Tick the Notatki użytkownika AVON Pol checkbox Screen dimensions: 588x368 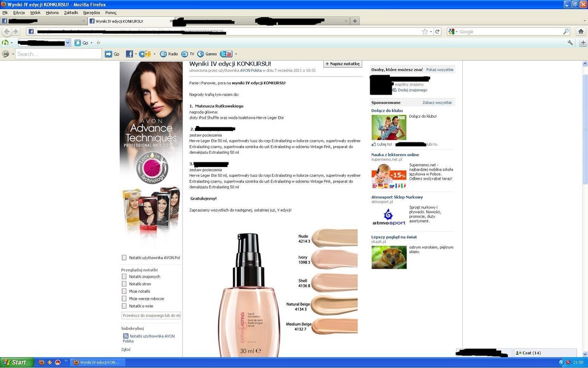coord(124,257)
